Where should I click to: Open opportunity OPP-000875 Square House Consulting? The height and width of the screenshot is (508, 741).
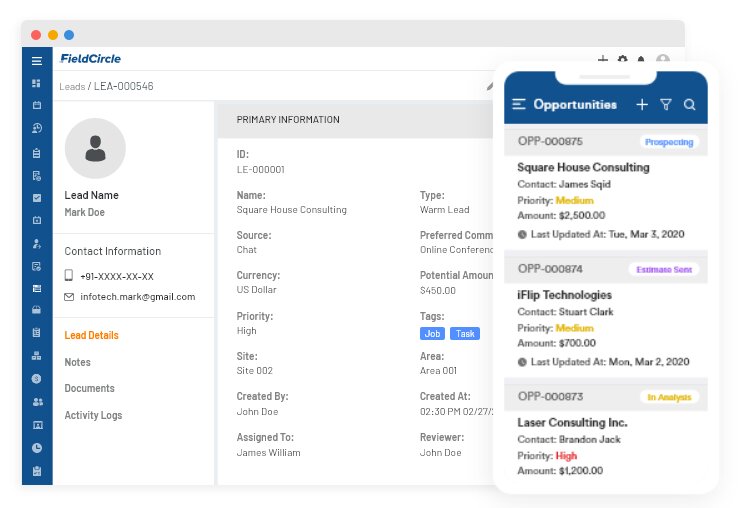[x=585, y=167]
